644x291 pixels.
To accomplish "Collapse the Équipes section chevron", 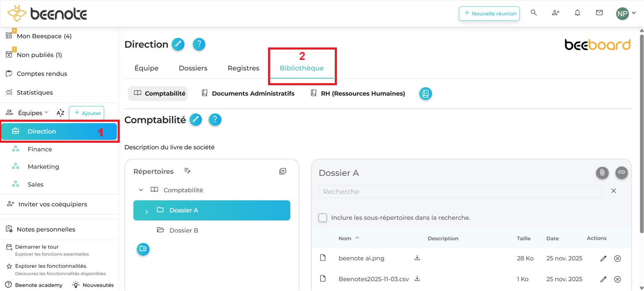I will tap(46, 113).
